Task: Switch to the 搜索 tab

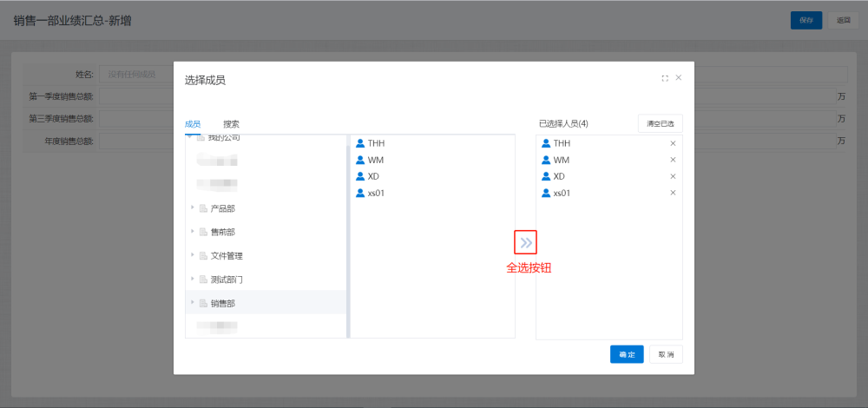Action: pos(231,124)
